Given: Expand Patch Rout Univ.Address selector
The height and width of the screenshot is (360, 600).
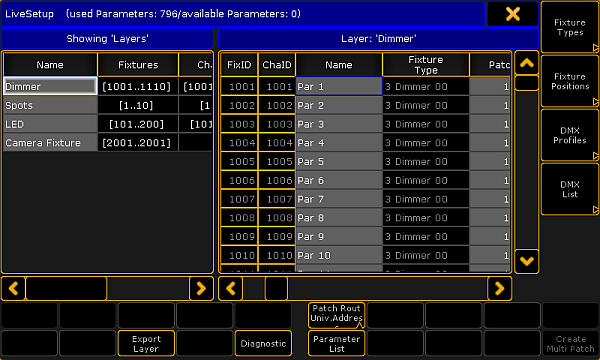Looking at the screenshot, I should 336,315.
